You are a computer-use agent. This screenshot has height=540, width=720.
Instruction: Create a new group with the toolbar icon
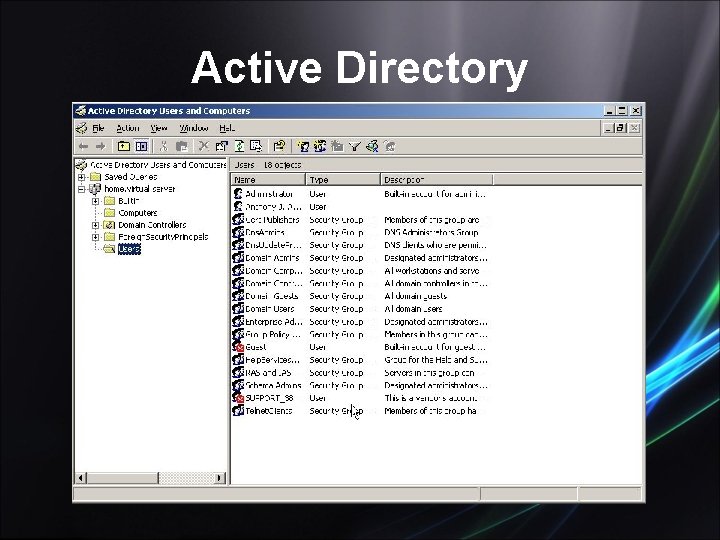pyautogui.click(x=320, y=146)
